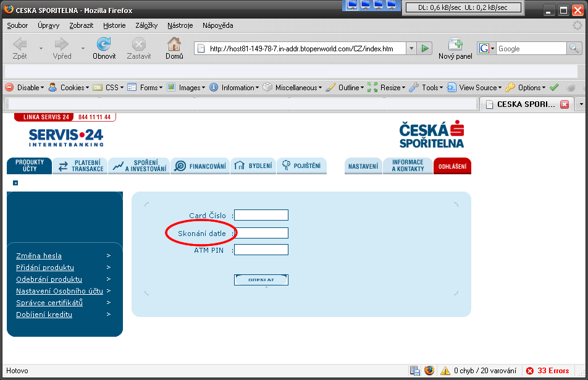The image size is (588, 380).
Task: Open a new tab with Nový panel
Action: pyautogui.click(x=455, y=49)
